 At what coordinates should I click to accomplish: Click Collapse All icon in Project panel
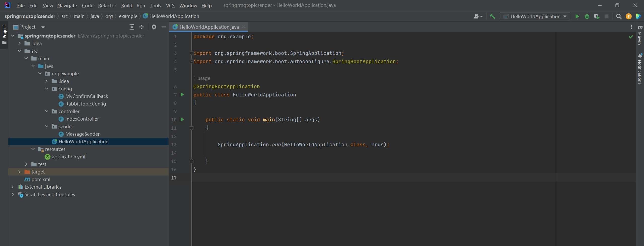click(x=142, y=27)
